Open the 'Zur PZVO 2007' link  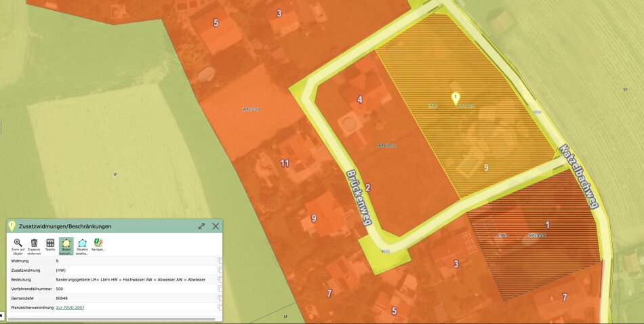point(70,308)
